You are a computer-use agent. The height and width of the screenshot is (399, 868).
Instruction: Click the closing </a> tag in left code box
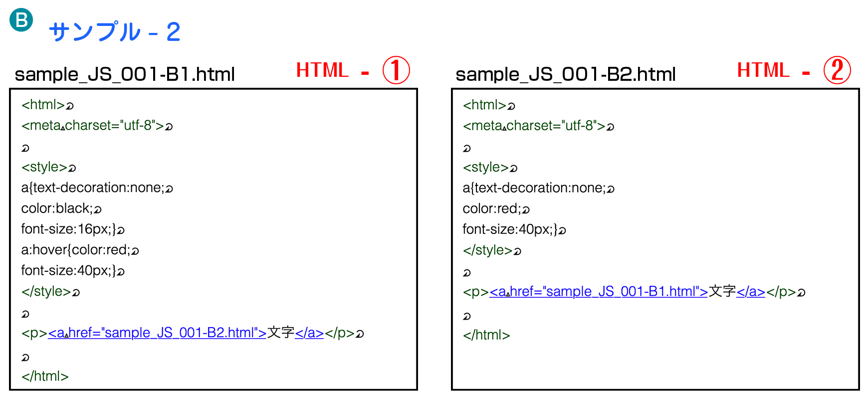309,333
